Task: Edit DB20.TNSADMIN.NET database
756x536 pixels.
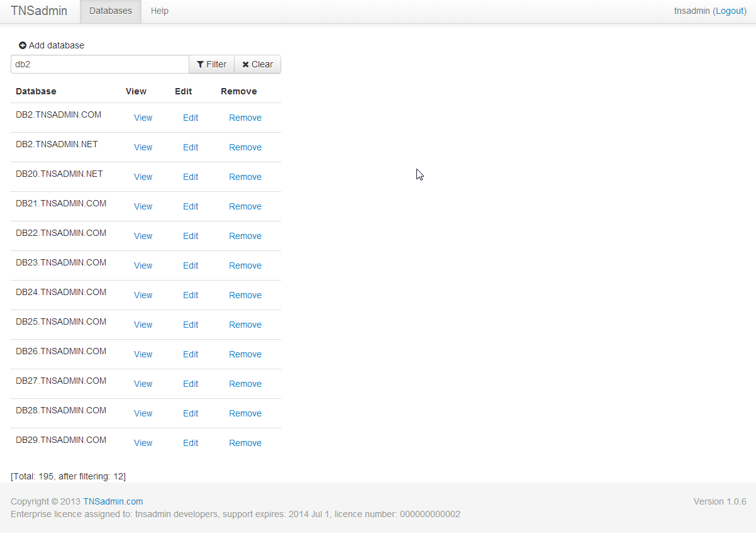Action: pos(191,177)
